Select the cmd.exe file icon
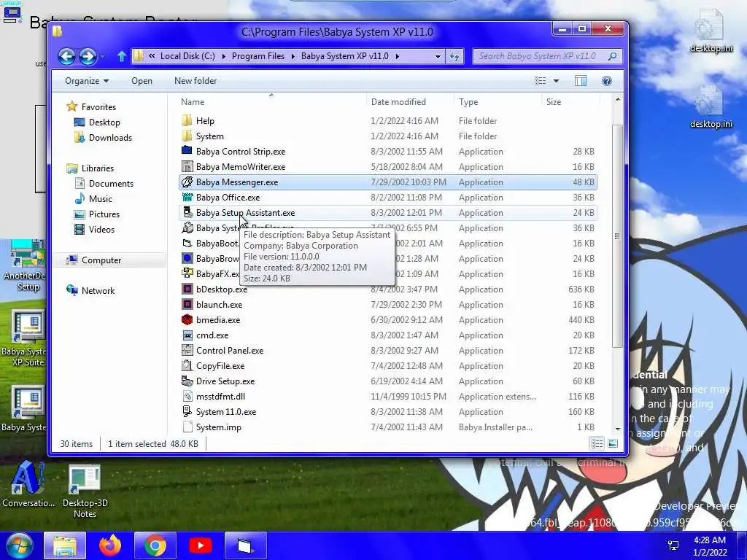The height and width of the screenshot is (560, 747). [187, 335]
